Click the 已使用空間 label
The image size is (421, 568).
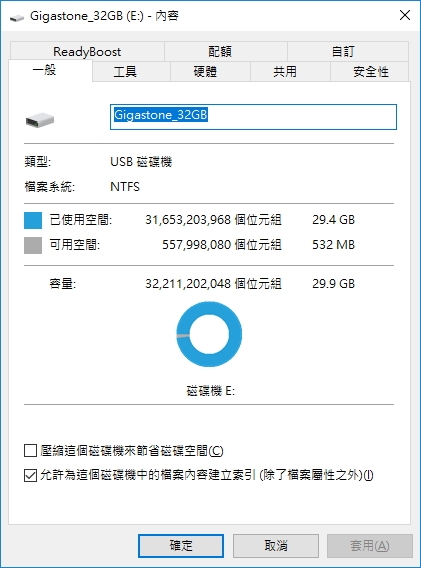coord(81,220)
